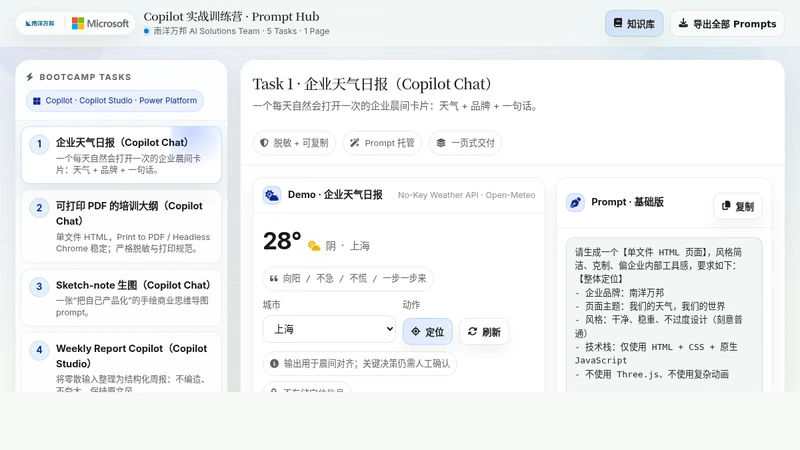Click the prompt text box starting 请生成一个
Image resolution: width=800 pixels, height=450 pixels.
point(664,315)
